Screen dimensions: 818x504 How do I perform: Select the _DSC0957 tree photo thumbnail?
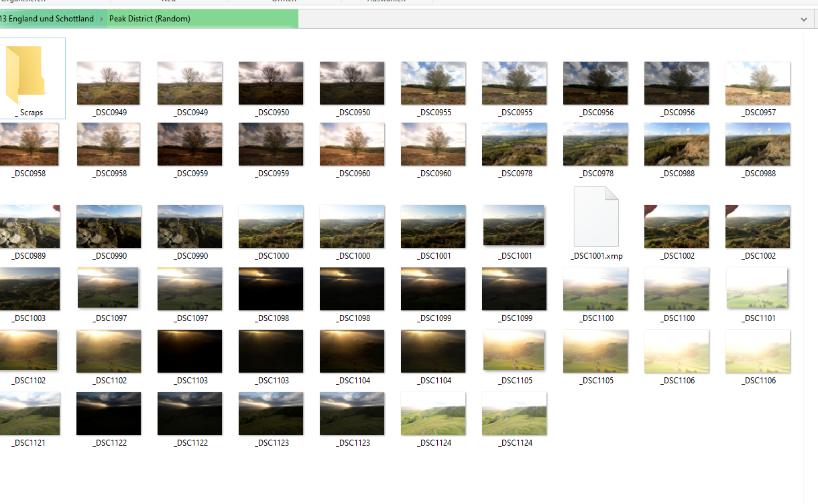point(758,83)
